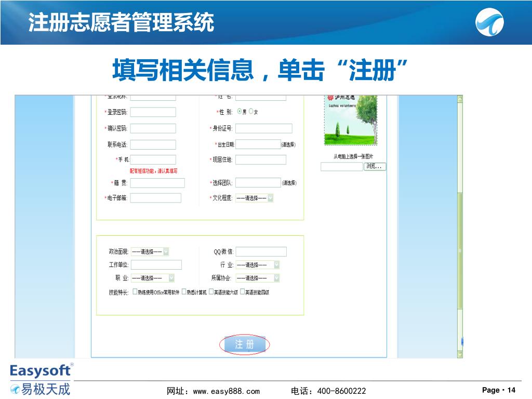
Task: Click the scrollbar up arrow
Action: pos(460,99)
